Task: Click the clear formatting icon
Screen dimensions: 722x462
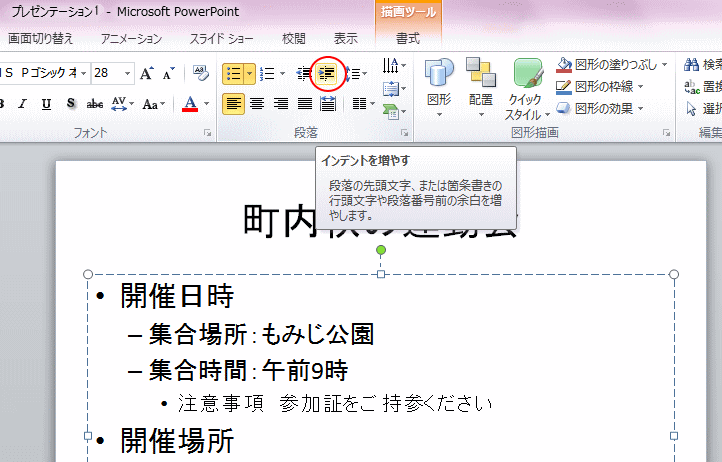Action: (201, 73)
